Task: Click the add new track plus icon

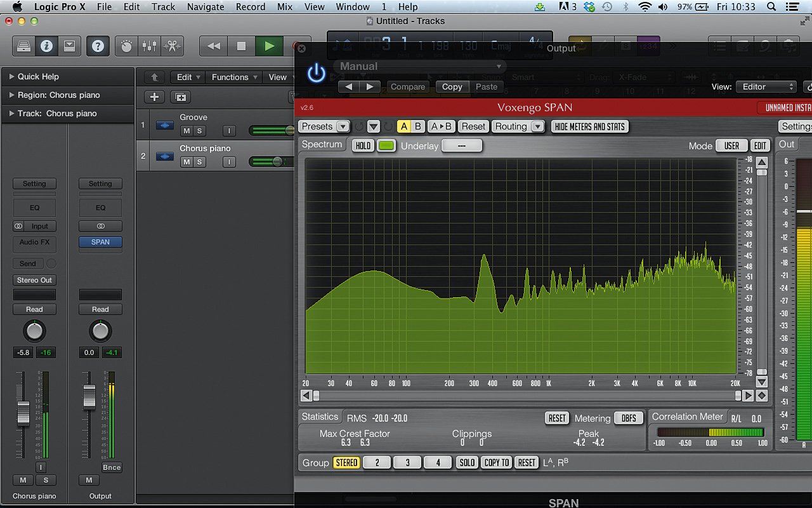Action: [154, 97]
